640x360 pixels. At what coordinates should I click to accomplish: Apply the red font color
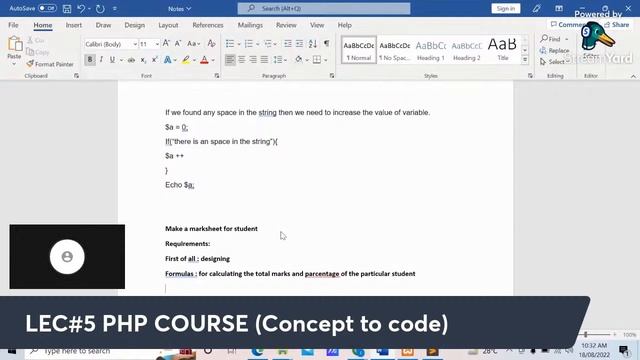(204, 60)
